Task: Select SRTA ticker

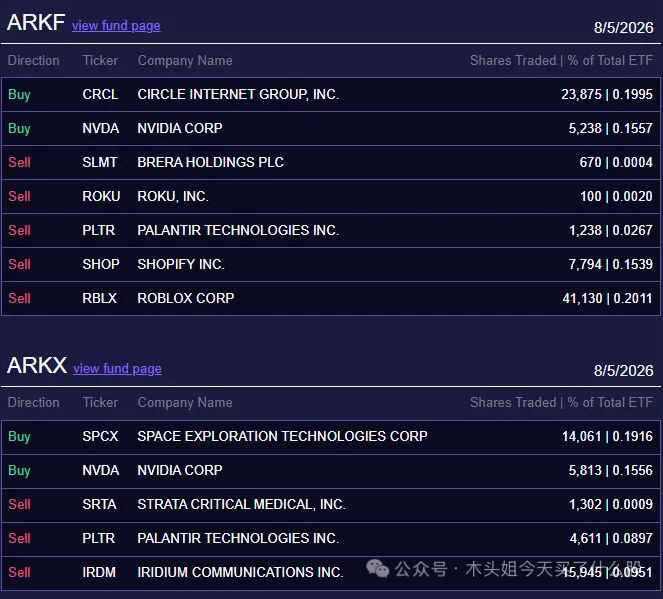Action: pyautogui.click(x=99, y=504)
